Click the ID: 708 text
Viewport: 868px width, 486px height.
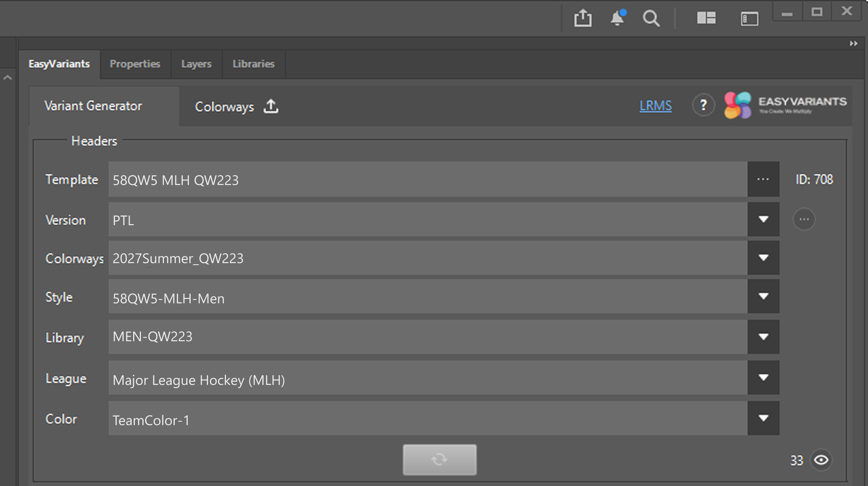[x=814, y=180]
